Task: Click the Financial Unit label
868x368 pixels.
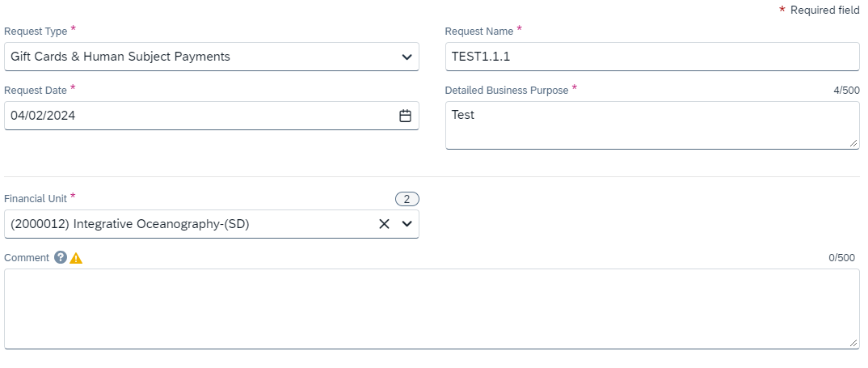Action: [36, 198]
